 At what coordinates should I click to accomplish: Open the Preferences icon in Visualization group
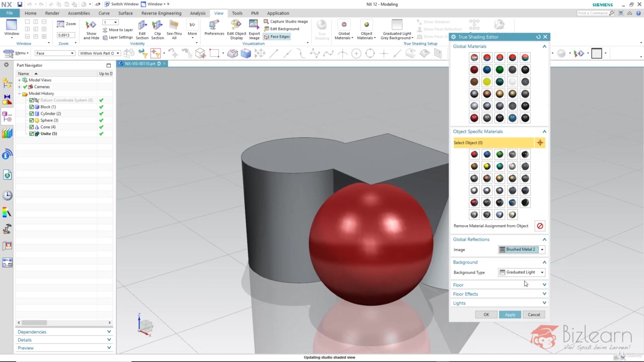pyautogui.click(x=214, y=29)
